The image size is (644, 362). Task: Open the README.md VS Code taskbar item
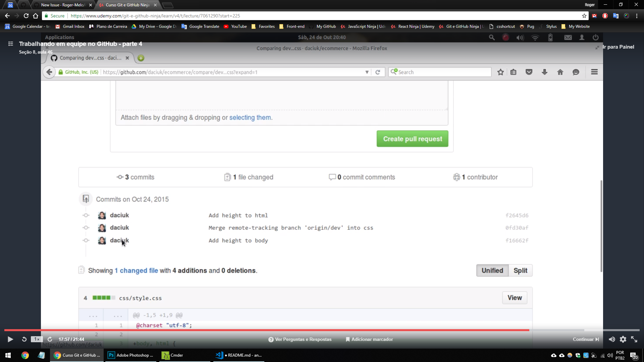(239, 355)
